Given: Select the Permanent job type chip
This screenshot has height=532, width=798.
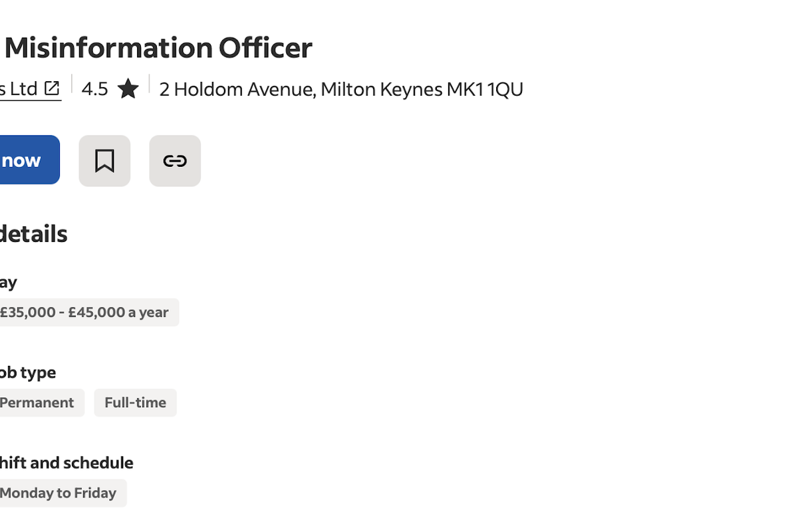Looking at the screenshot, I should pos(37,403).
